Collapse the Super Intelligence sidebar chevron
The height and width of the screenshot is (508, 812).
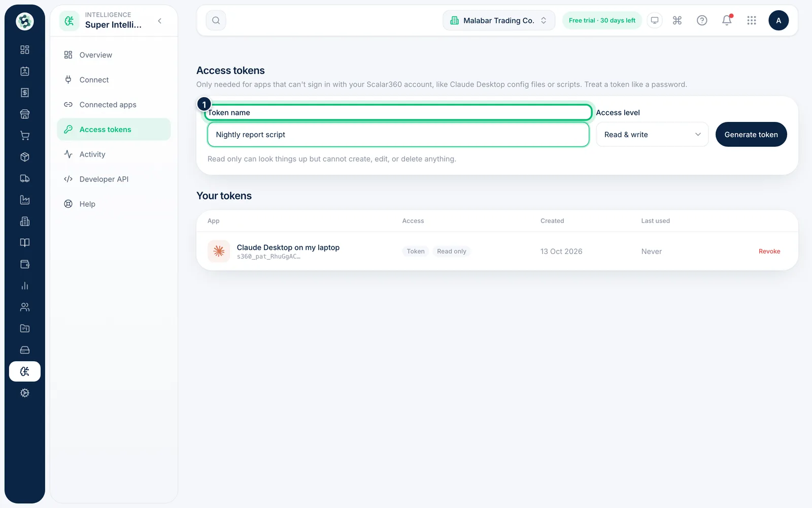pos(160,21)
